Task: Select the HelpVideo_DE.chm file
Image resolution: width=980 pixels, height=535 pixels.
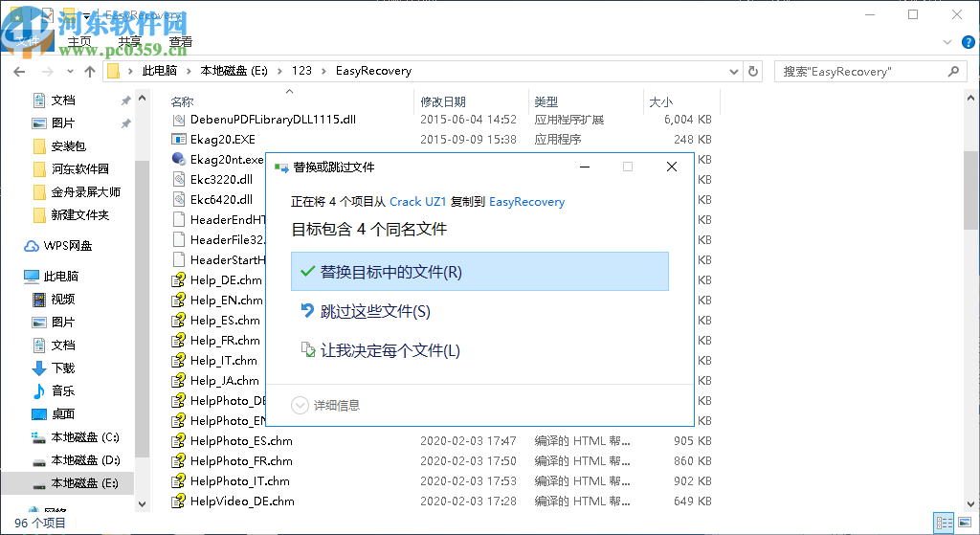Action: [x=242, y=501]
